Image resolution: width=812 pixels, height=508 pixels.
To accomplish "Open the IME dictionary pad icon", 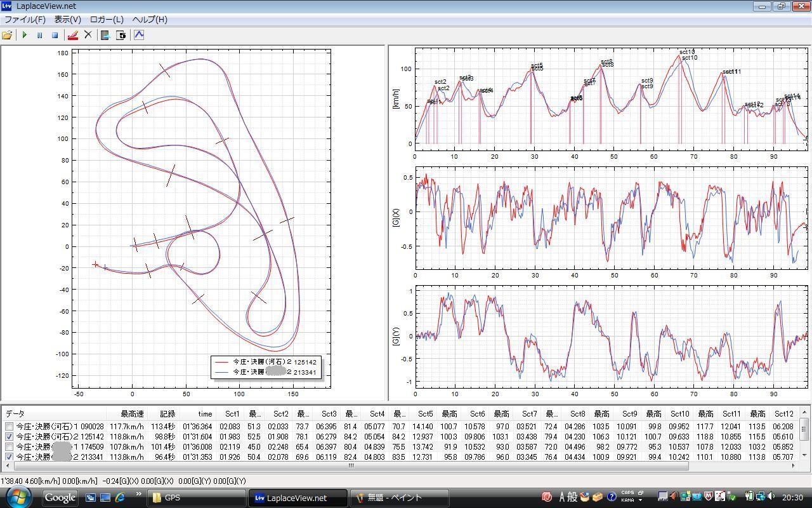I will pos(584,497).
